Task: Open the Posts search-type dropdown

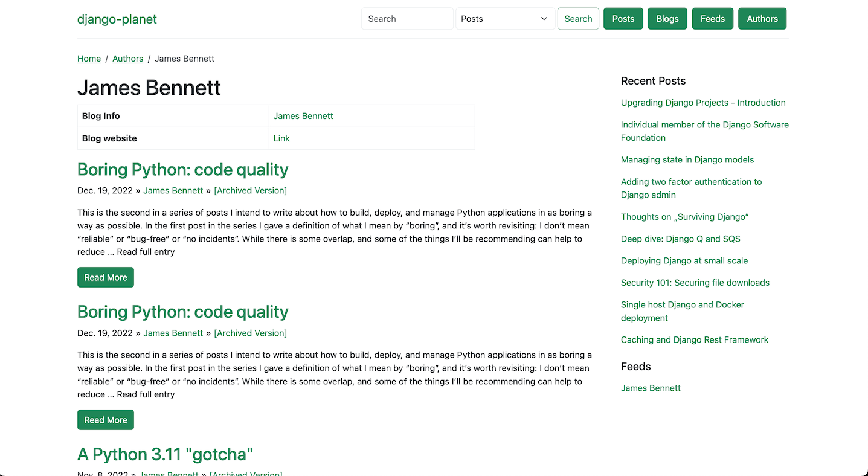Action: (504, 19)
